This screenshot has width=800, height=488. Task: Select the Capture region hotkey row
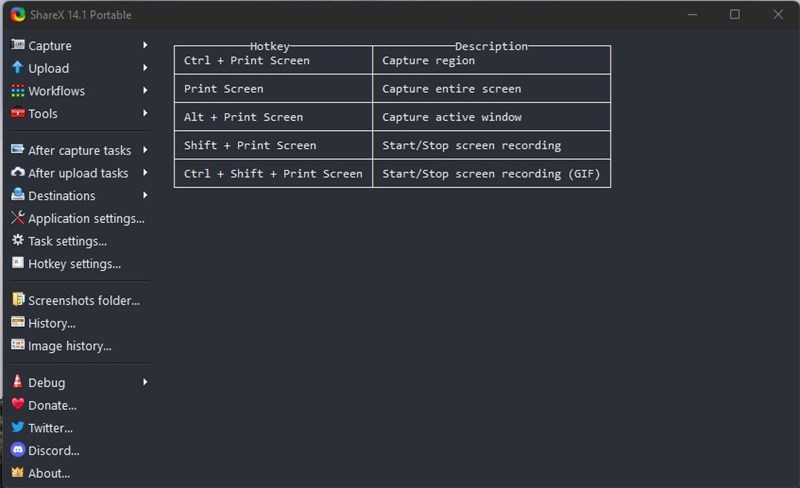[x=392, y=60]
